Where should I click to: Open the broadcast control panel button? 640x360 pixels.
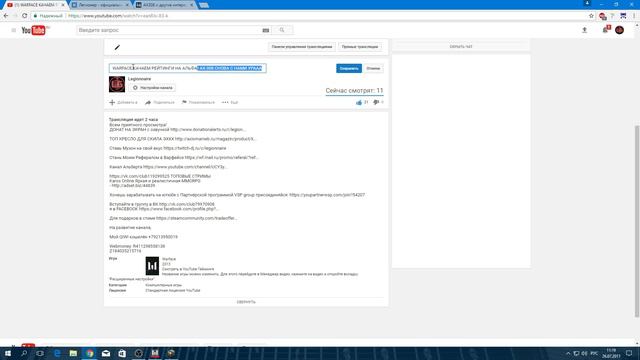coord(302,47)
